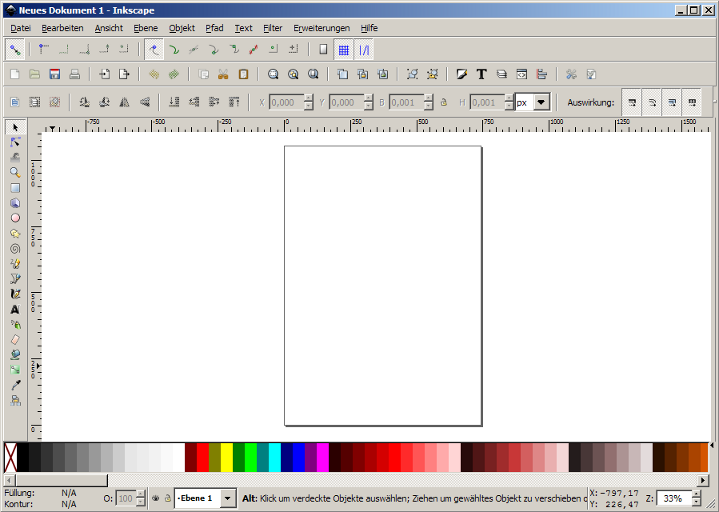Open the Datei menu

[x=20, y=28]
